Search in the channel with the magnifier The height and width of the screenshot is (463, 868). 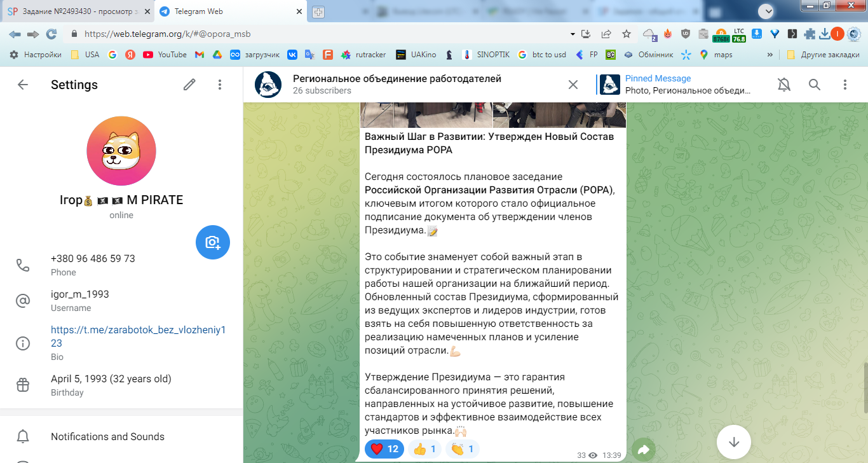[x=815, y=85]
